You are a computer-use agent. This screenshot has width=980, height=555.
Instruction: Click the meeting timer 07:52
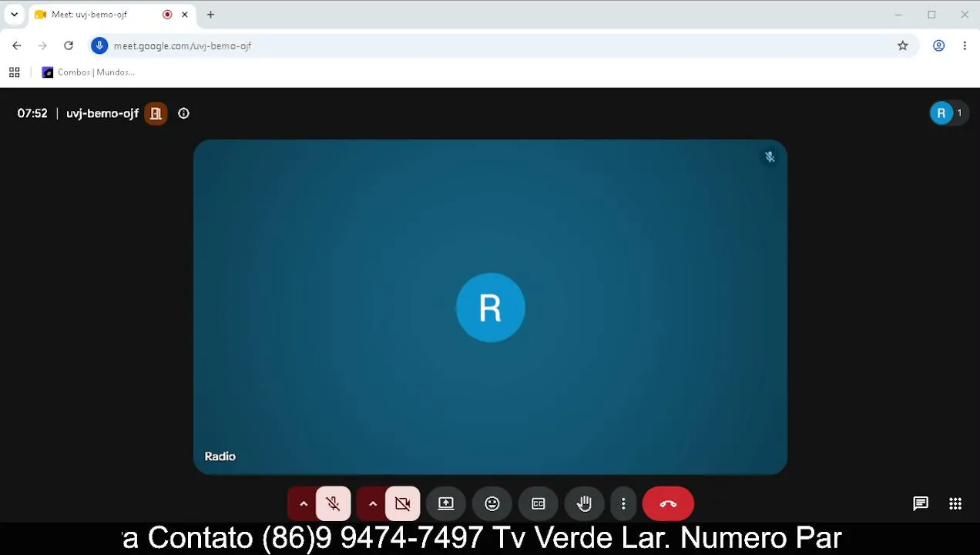pos(32,113)
